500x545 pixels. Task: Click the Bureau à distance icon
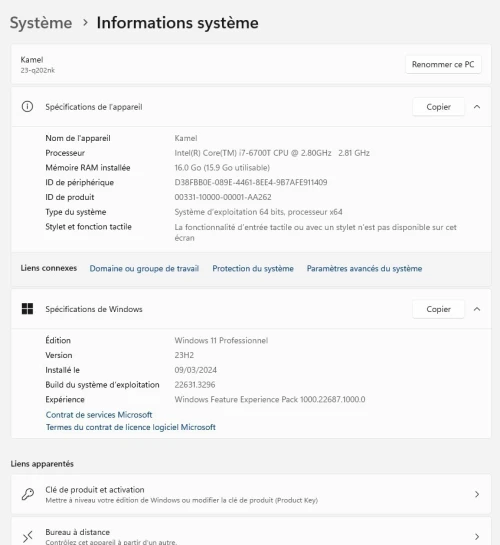(28, 536)
